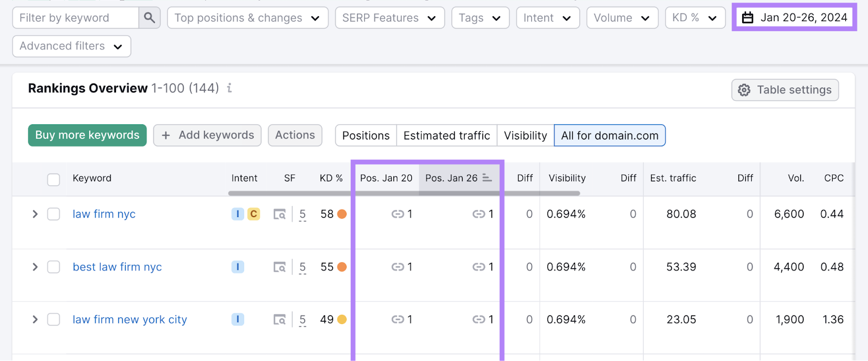Open the Advanced filters dropdown
Screen dimensions: 868x361
[x=72, y=46]
